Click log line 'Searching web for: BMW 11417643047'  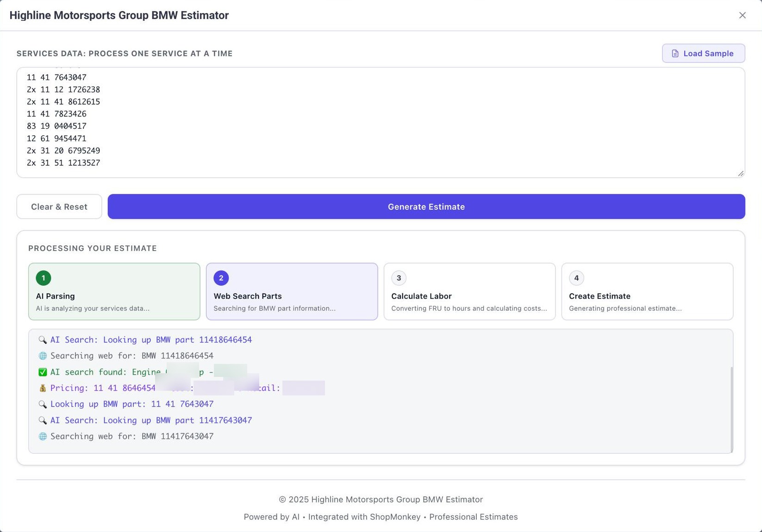pos(132,436)
